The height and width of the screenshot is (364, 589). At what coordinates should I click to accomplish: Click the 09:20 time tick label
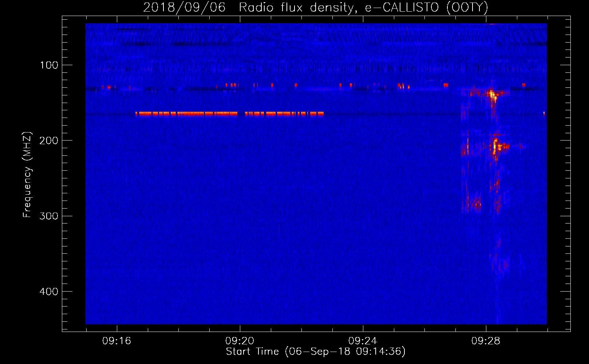click(240, 341)
